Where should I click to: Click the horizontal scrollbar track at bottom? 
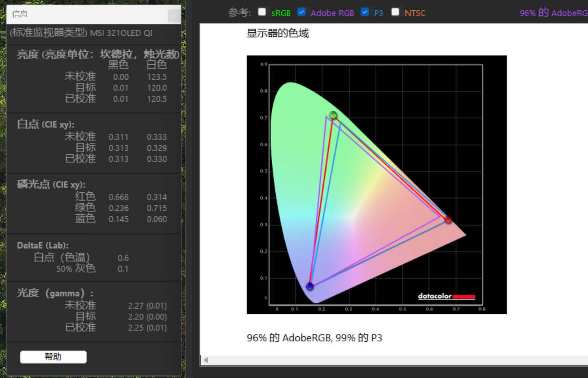(388, 359)
